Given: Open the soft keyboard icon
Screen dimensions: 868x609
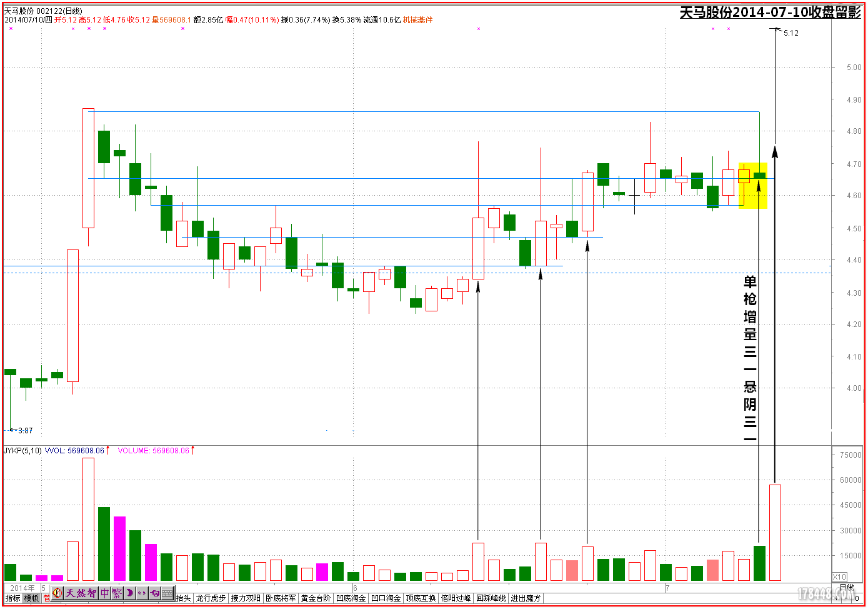Looking at the screenshot, I should (x=167, y=593).
